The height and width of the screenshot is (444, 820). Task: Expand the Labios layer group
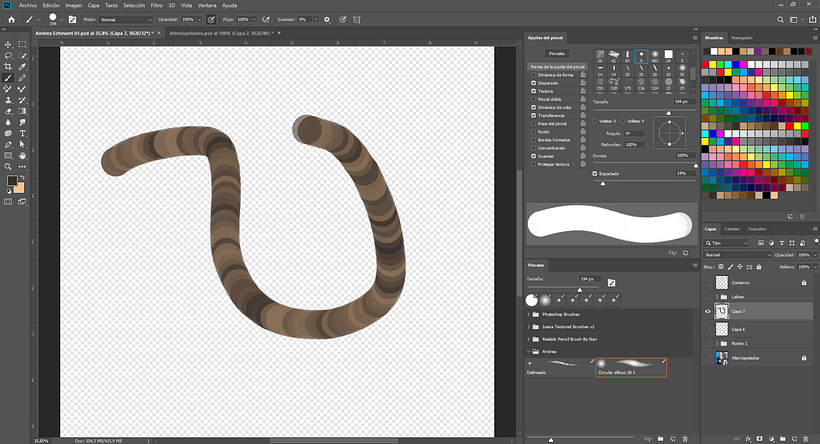[x=717, y=297]
